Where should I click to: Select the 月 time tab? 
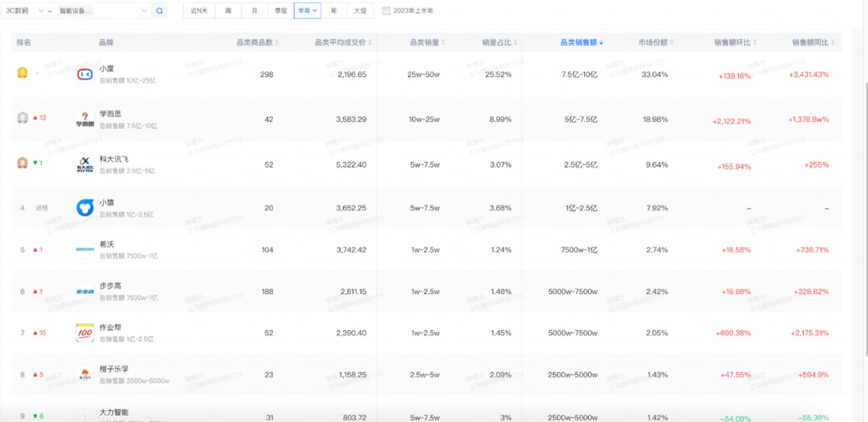[x=254, y=11]
